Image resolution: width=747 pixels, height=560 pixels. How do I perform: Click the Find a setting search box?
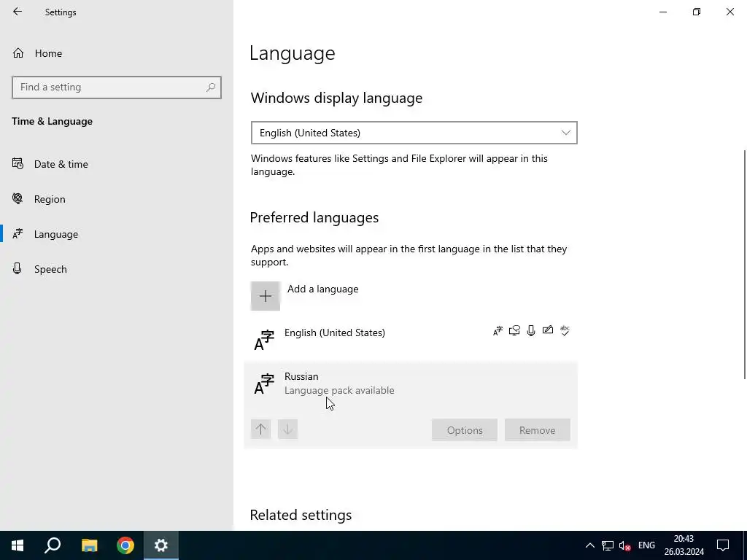117,87
